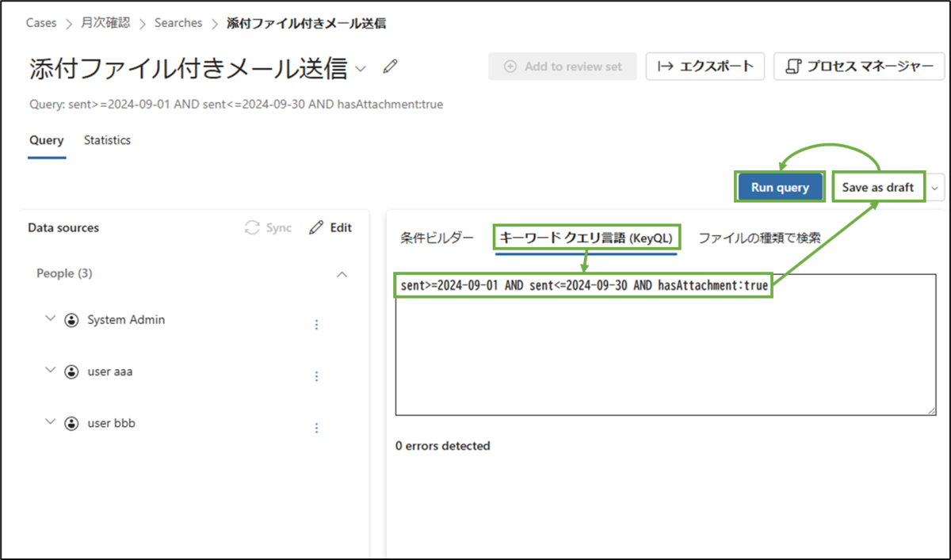
Task: Click the Add to review set button
Action: point(563,67)
